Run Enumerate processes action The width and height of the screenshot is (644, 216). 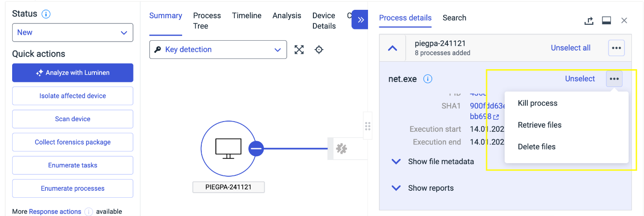(x=72, y=188)
